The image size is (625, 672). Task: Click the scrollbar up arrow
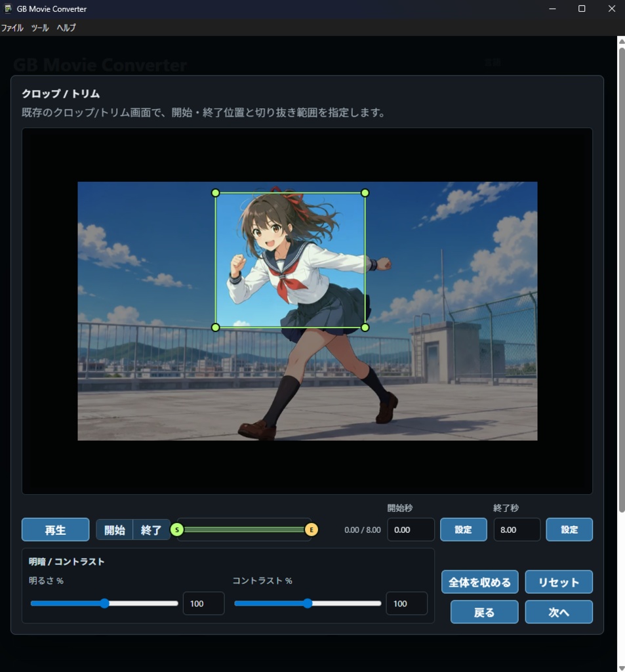621,41
